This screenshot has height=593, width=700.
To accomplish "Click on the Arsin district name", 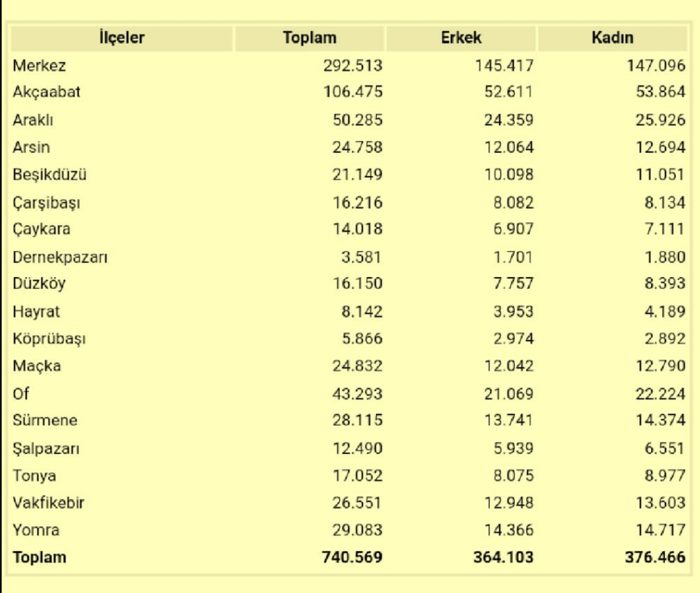I will [31, 147].
